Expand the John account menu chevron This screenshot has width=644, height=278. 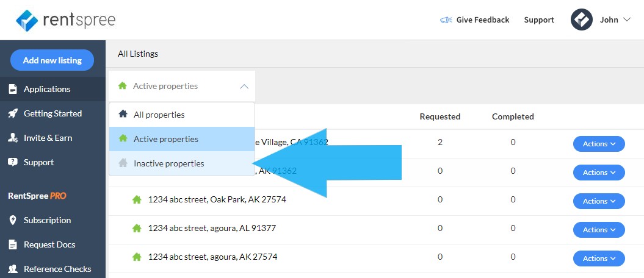(627, 20)
